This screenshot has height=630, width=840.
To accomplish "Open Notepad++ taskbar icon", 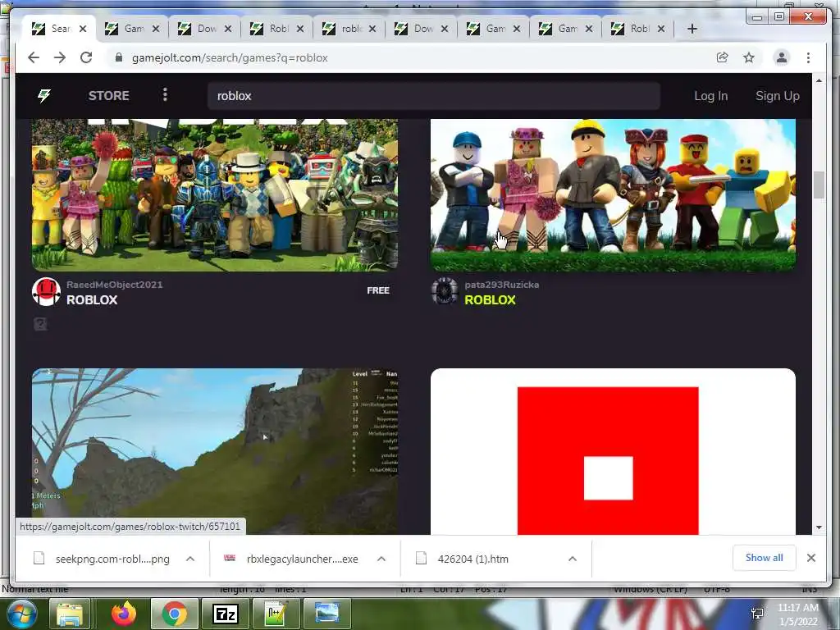I will click(276, 614).
